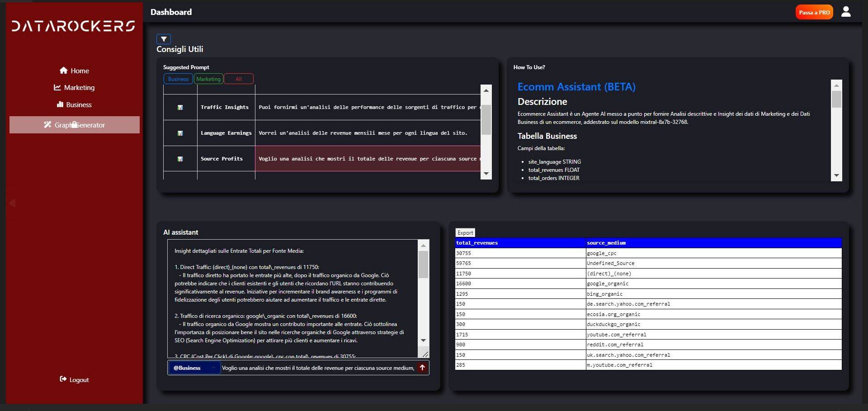868x411 pixels.
Task: Click the Ecomm Assistant (BETA) heading
Action: [576, 87]
